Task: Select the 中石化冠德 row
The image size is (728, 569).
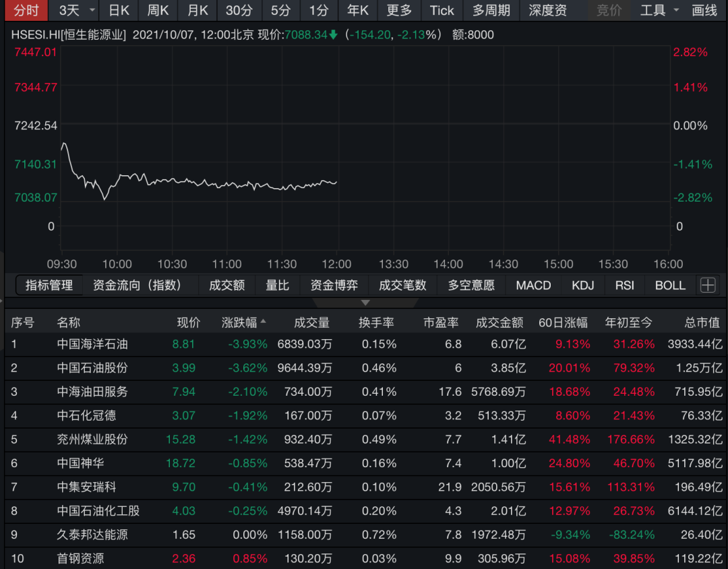Action: pos(364,415)
